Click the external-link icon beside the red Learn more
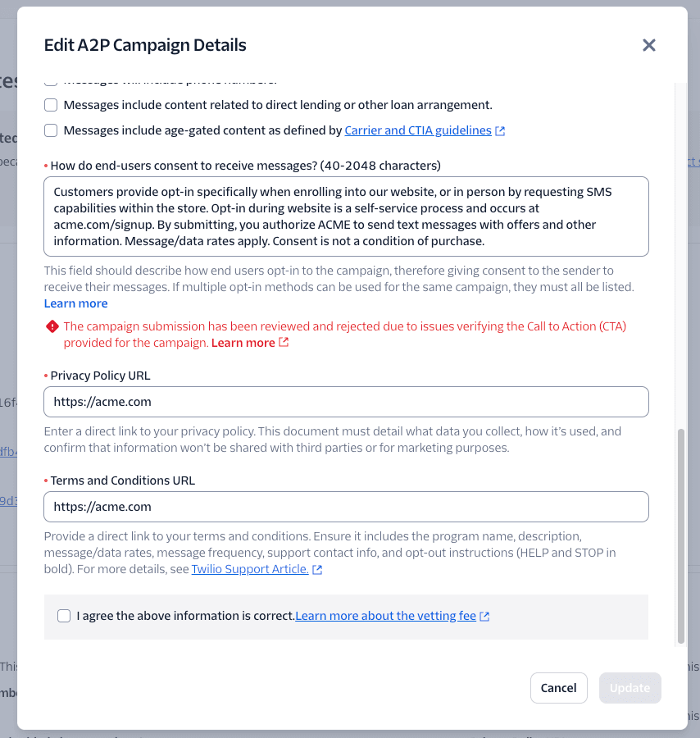Image resolution: width=700 pixels, height=738 pixels. 284,342
